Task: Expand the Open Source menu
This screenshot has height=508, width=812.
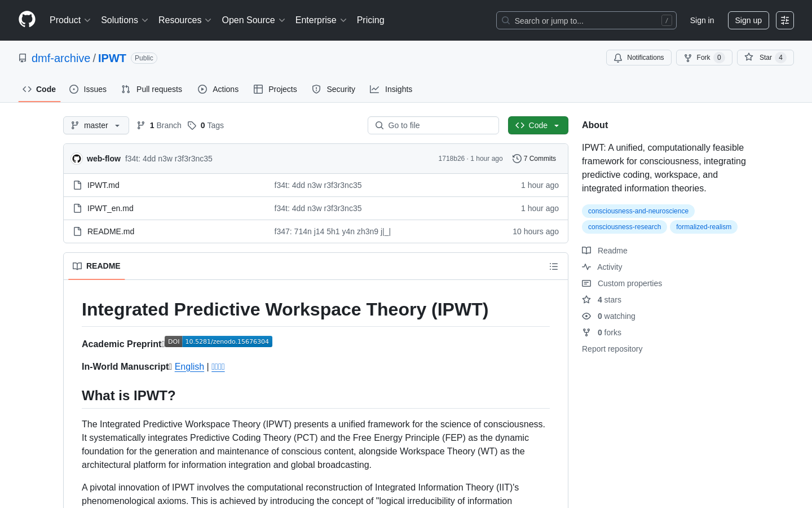Action: [x=254, y=20]
